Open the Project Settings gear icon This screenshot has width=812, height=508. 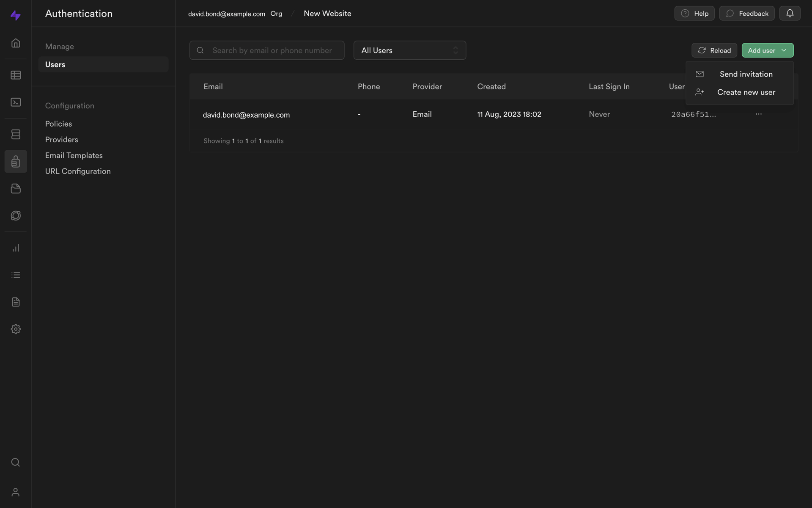click(16, 329)
